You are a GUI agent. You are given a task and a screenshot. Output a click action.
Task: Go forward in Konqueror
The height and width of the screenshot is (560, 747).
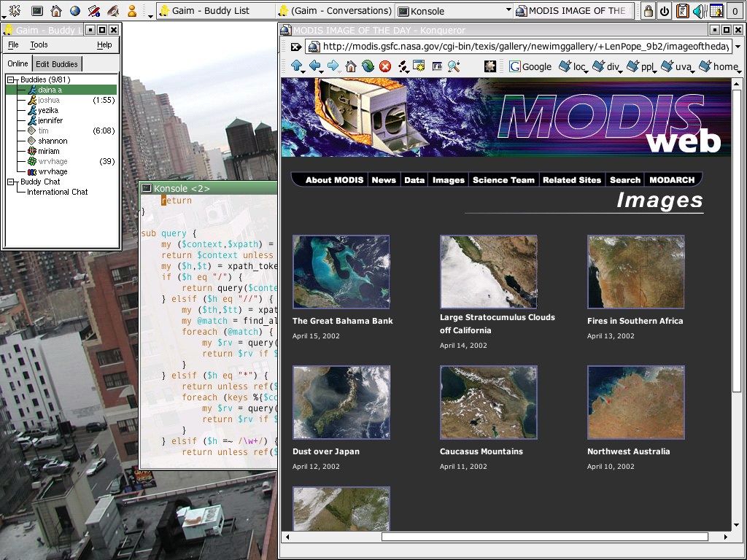(x=333, y=66)
